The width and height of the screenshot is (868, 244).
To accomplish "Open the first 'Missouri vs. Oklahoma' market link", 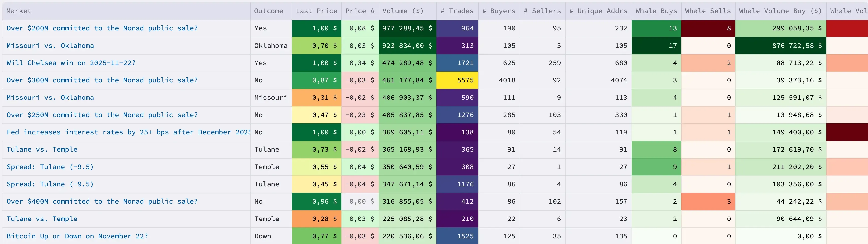I will (50, 46).
